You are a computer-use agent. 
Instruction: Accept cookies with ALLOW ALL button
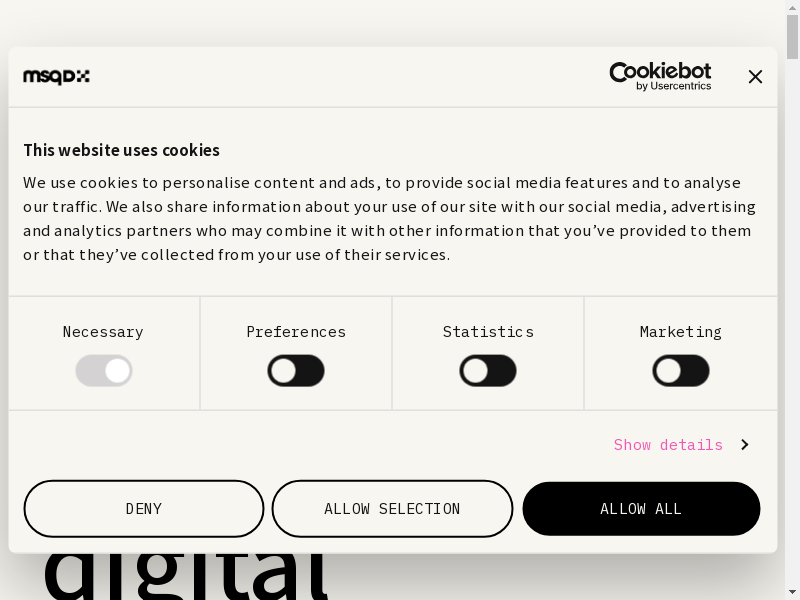[641, 509]
